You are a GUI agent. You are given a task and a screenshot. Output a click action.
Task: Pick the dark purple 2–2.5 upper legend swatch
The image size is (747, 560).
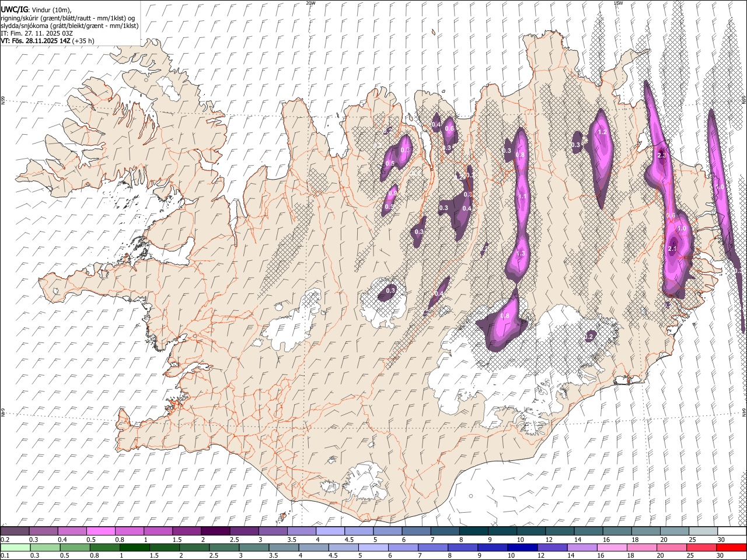[215, 531]
